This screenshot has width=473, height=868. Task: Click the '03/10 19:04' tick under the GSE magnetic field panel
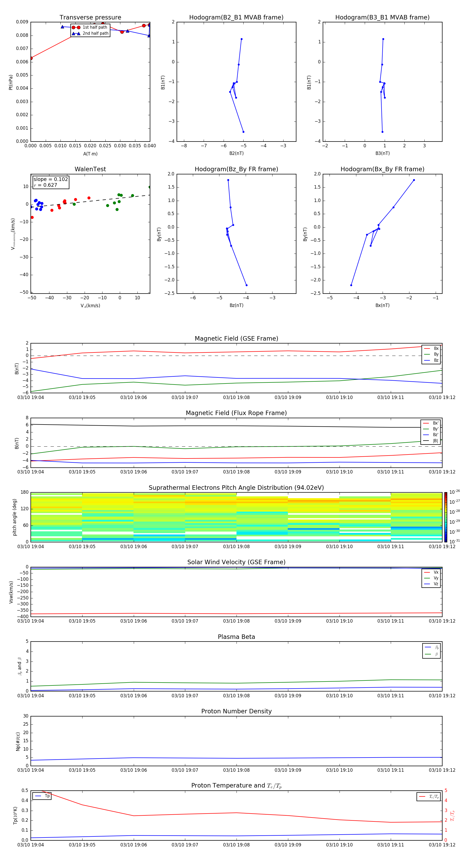tap(31, 397)
